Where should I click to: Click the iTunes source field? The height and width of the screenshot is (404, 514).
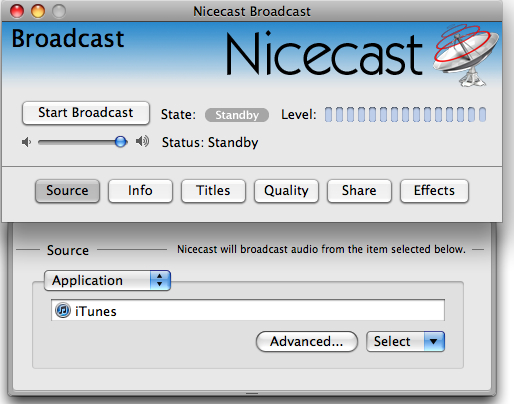248,310
